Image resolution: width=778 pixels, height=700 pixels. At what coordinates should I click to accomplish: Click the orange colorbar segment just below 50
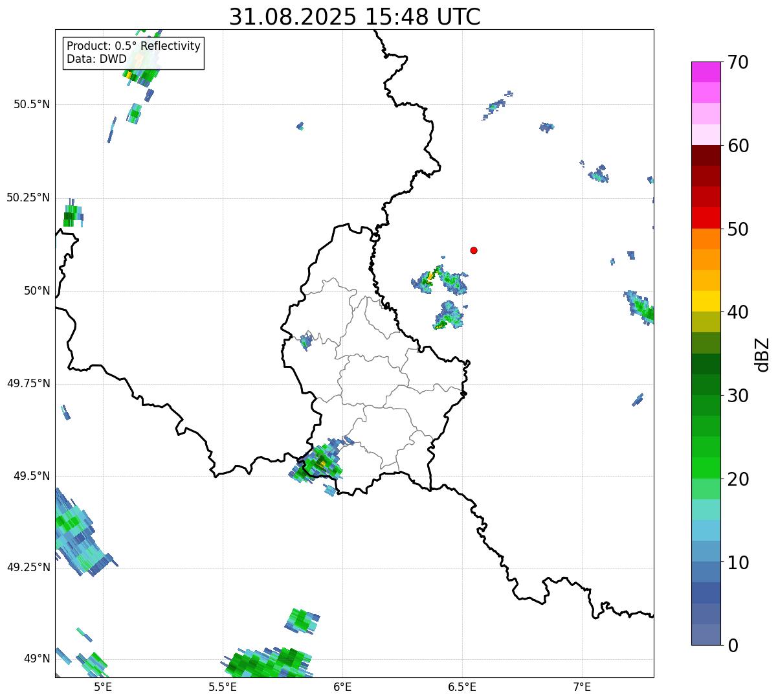706,239
